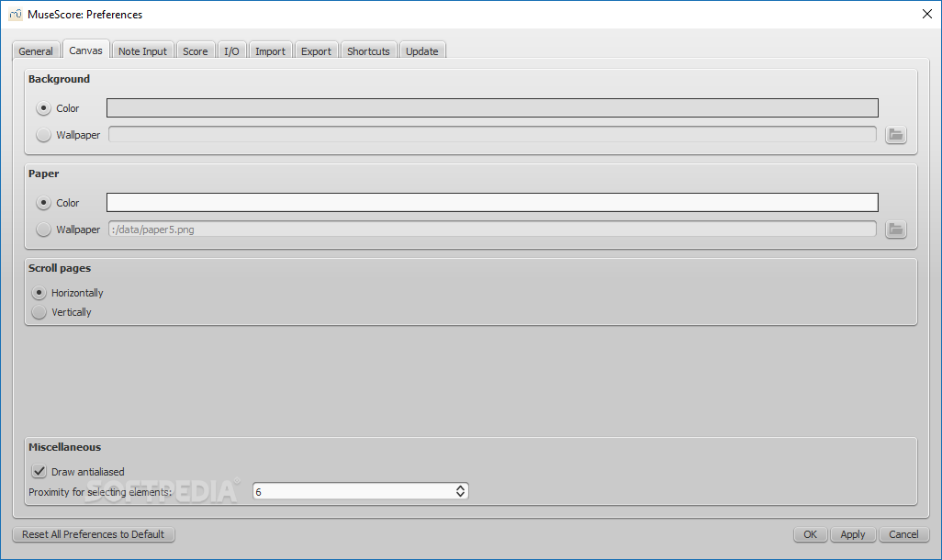
Task: Open the Score tab
Action: point(196,51)
